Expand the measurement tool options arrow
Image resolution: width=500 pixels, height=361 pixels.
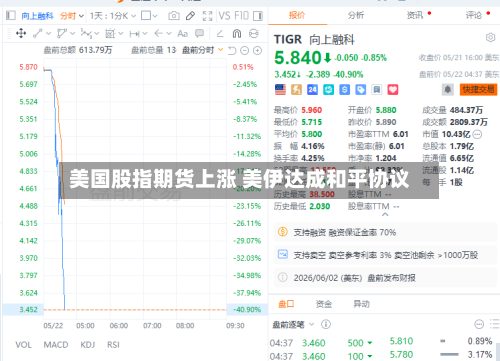[145, 33]
